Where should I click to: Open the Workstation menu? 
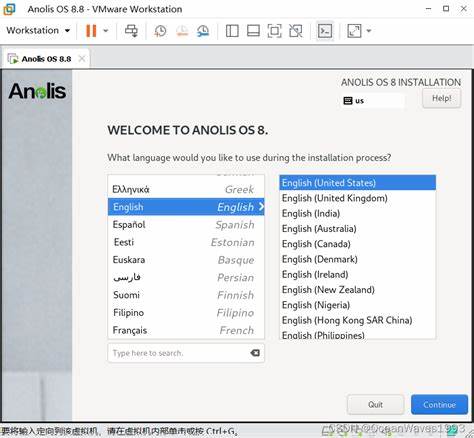click(x=38, y=30)
